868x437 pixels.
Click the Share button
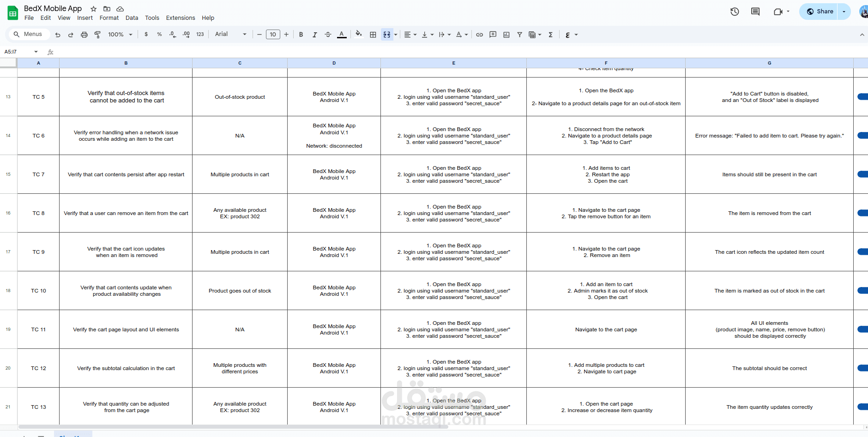(820, 12)
